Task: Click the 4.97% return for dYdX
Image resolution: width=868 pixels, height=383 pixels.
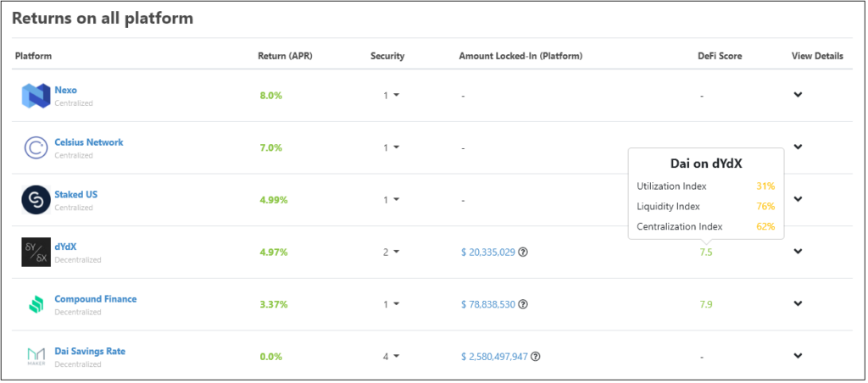Action: pyautogui.click(x=274, y=253)
